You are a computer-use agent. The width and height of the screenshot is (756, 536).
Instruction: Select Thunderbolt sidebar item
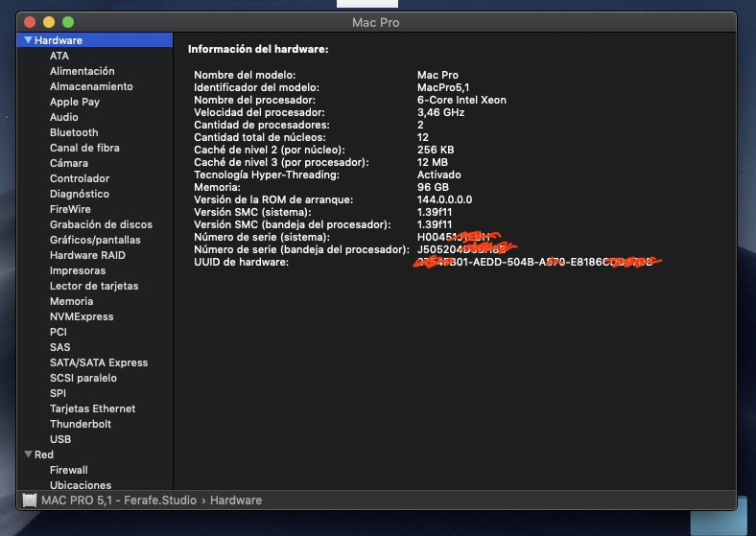point(81,424)
